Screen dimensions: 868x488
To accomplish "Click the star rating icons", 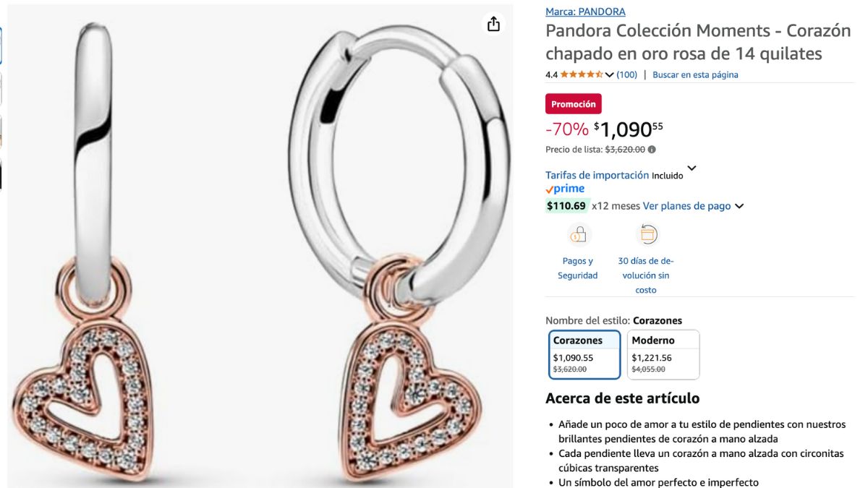I will (x=582, y=74).
